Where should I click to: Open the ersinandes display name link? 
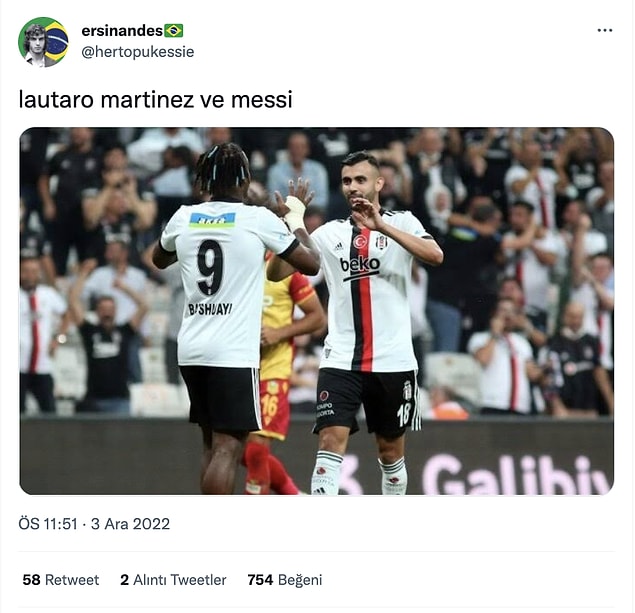(122, 31)
